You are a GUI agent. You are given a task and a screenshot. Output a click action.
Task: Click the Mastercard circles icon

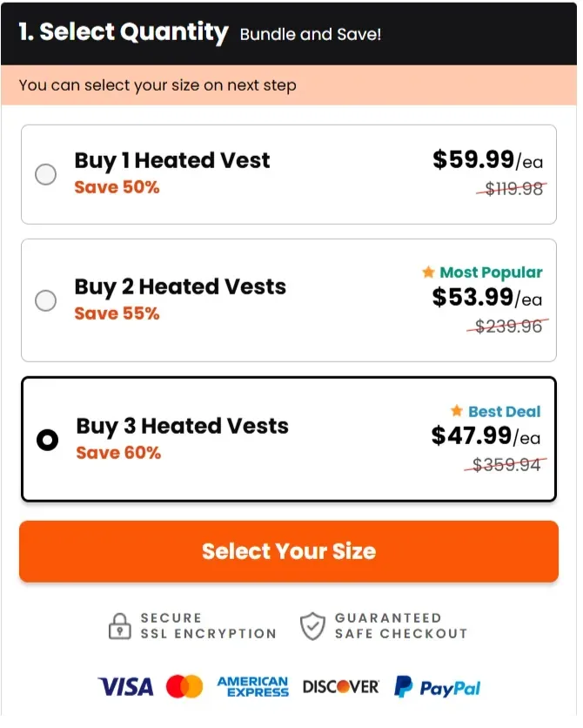pyautogui.click(x=183, y=687)
